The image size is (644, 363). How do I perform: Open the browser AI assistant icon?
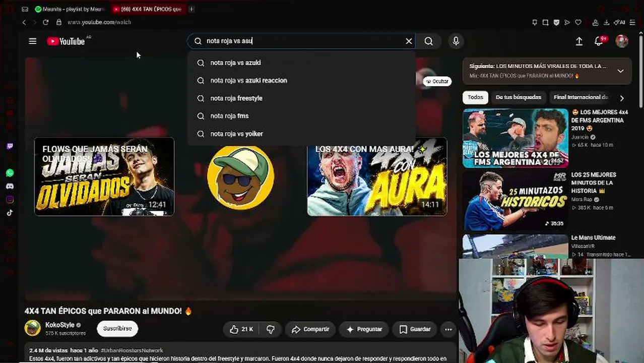(620, 22)
